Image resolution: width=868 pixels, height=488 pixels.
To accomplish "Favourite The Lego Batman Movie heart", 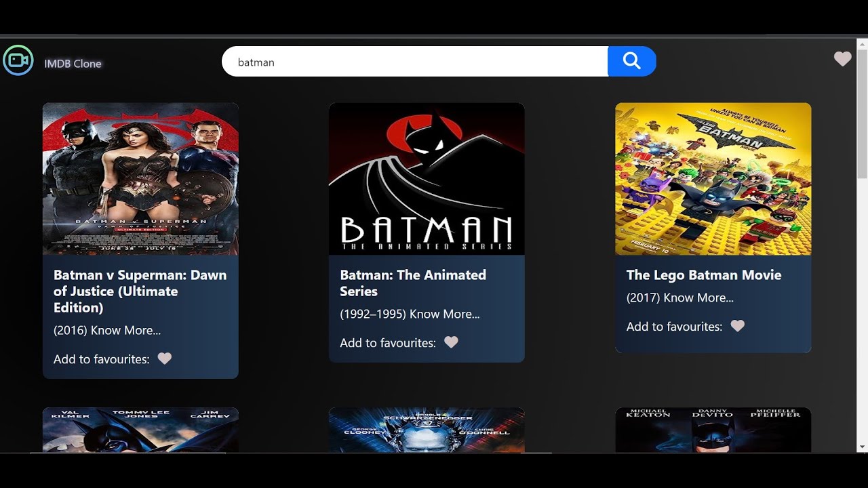I will coord(738,326).
